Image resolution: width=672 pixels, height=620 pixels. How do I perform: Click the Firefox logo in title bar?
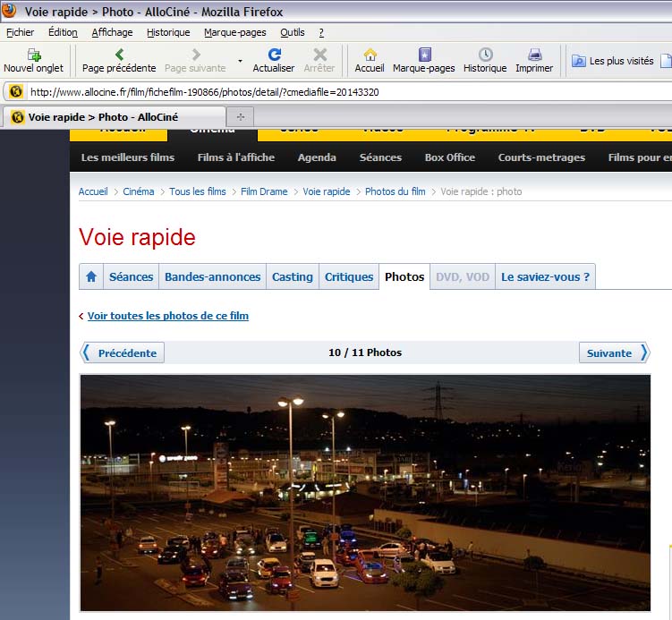point(10,10)
